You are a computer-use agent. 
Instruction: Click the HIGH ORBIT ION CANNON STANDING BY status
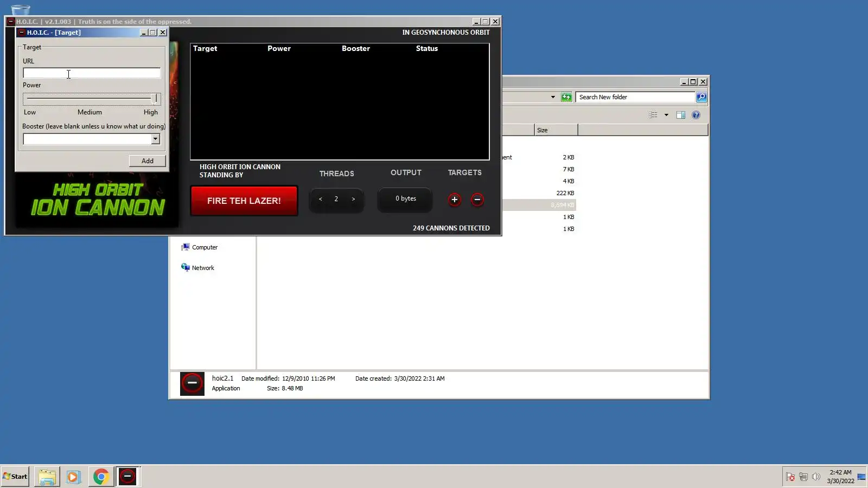tap(240, 171)
